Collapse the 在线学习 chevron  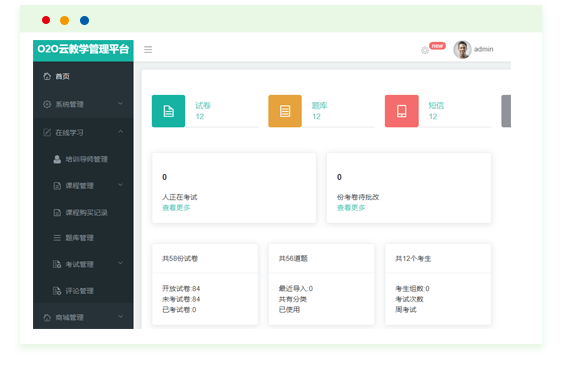click(x=120, y=131)
